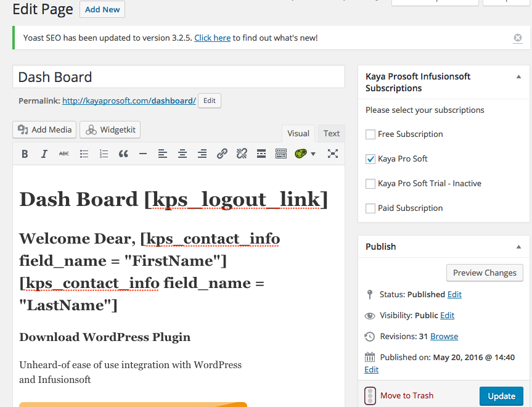Center align the text
532x407 pixels.
tap(182, 154)
